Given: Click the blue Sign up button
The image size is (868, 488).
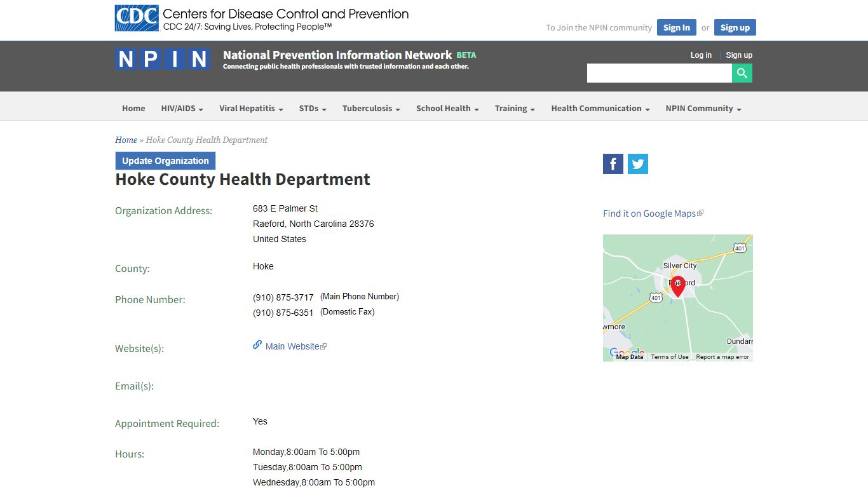Looking at the screenshot, I should pyautogui.click(x=735, y=27).
